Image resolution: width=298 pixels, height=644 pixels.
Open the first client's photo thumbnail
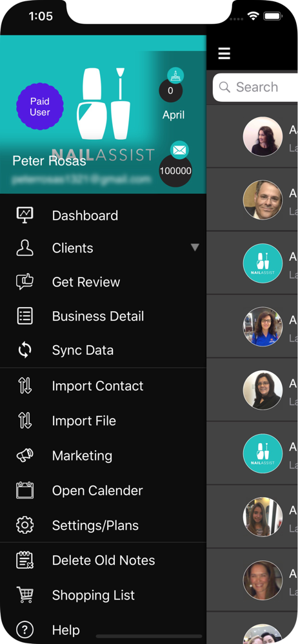click(x=263, y=137)
